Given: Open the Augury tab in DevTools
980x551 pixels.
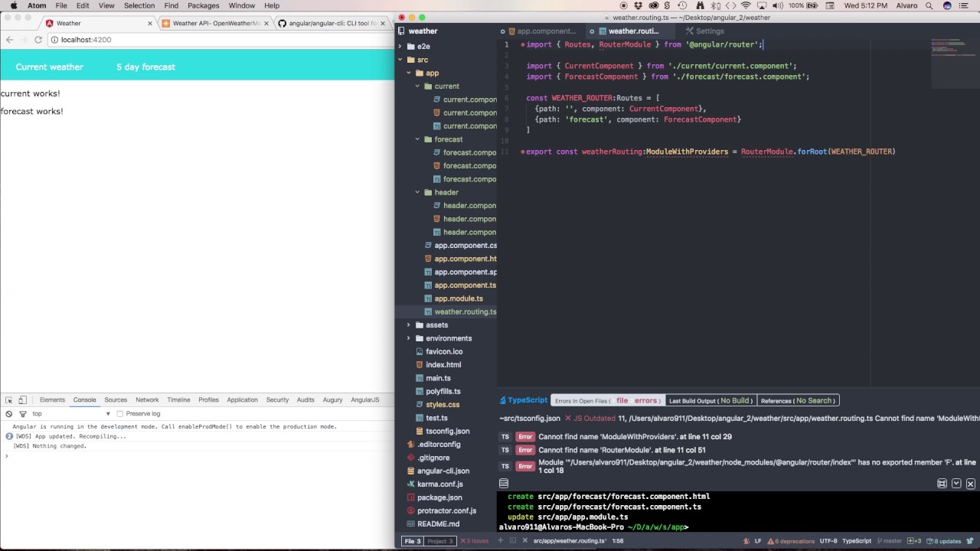Looking at the screenshot, I should 332,400.
